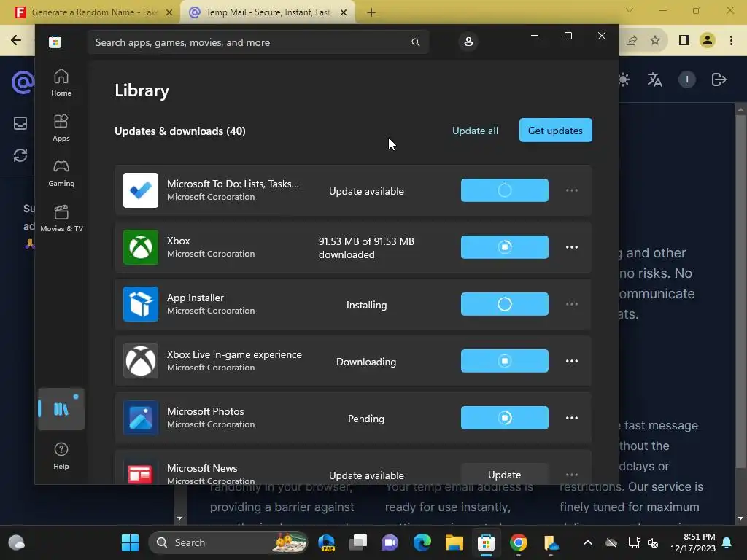Image resolution: width=747 pixels, height=560 pixels.
Task: Show hidden tray icons chevron
Action: click(x=588, y=542)
